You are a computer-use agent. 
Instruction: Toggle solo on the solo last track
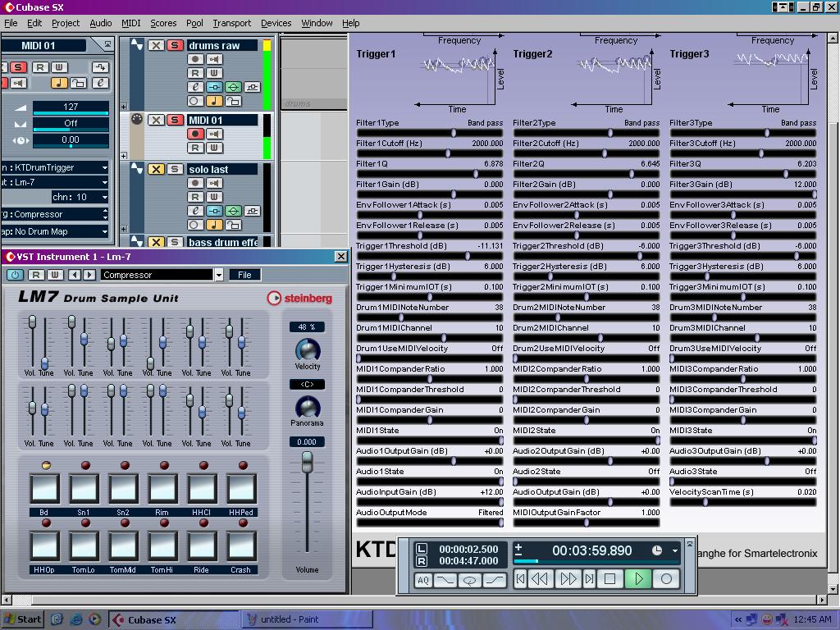(x=175, y=169)
